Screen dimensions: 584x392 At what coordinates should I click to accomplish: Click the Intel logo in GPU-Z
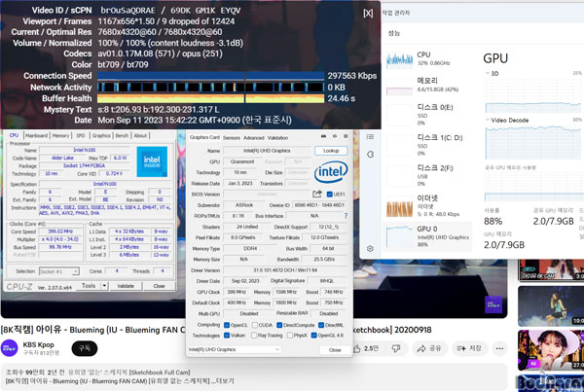[x=331, y=171]
